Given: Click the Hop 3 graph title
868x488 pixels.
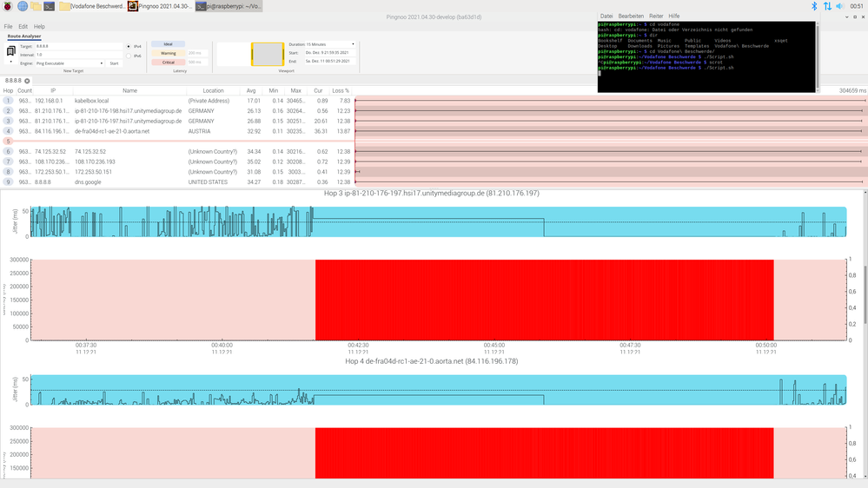Looking at the screenshot, I should tap(431, 193).
